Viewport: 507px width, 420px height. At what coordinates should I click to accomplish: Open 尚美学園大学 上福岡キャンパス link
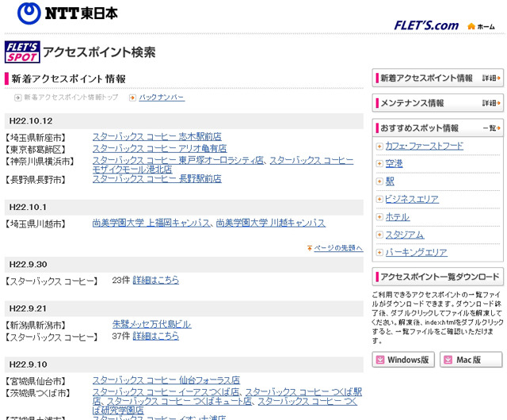151,223
